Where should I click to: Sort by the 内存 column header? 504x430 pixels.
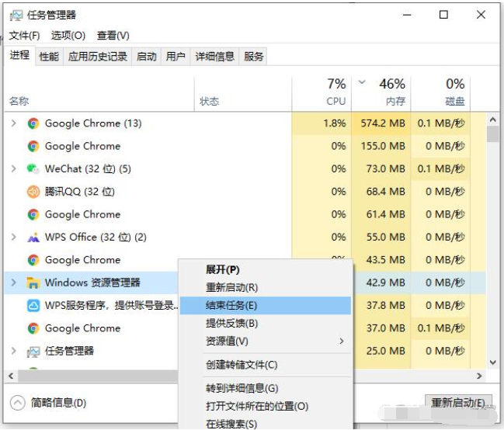[395, 102]
